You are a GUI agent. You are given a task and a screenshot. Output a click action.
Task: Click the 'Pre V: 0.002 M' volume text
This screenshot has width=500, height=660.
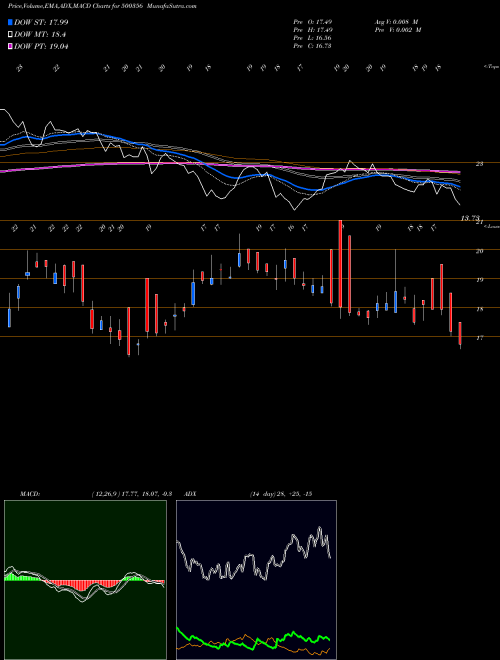397,30
